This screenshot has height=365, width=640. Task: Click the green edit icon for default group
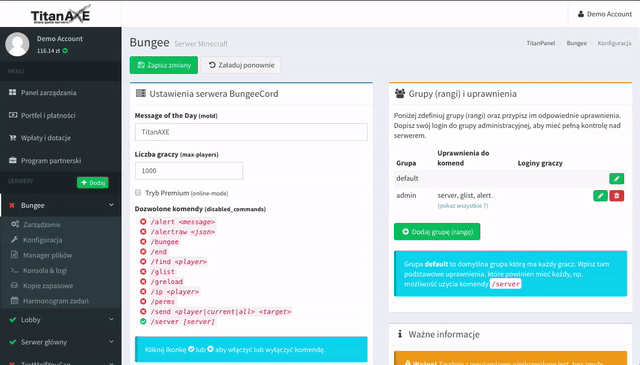(616, 178)
